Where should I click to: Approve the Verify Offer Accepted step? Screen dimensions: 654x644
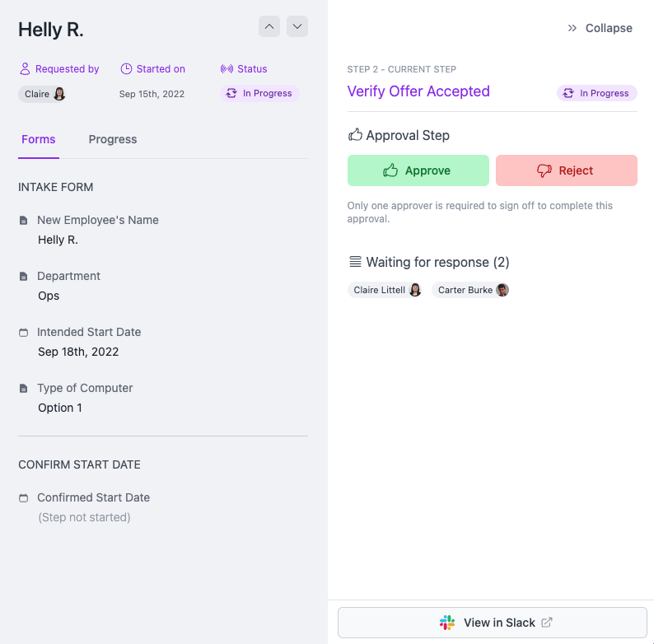click(418, 170)
